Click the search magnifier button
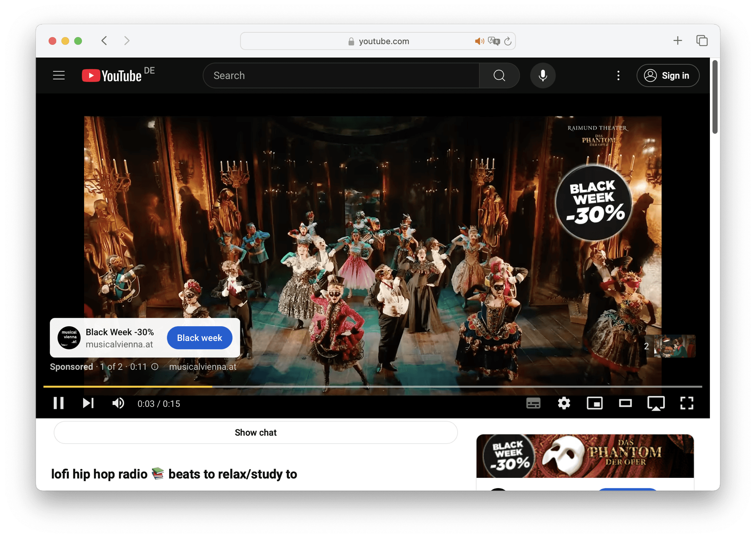This screenshot has height=538, width=756. pyautogui.click(x=499, y=76)
